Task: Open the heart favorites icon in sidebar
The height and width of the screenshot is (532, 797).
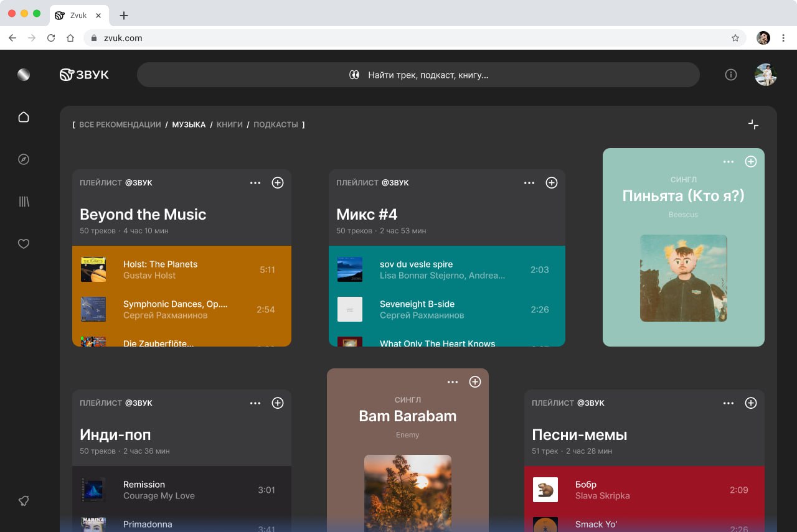Action: 24,244
